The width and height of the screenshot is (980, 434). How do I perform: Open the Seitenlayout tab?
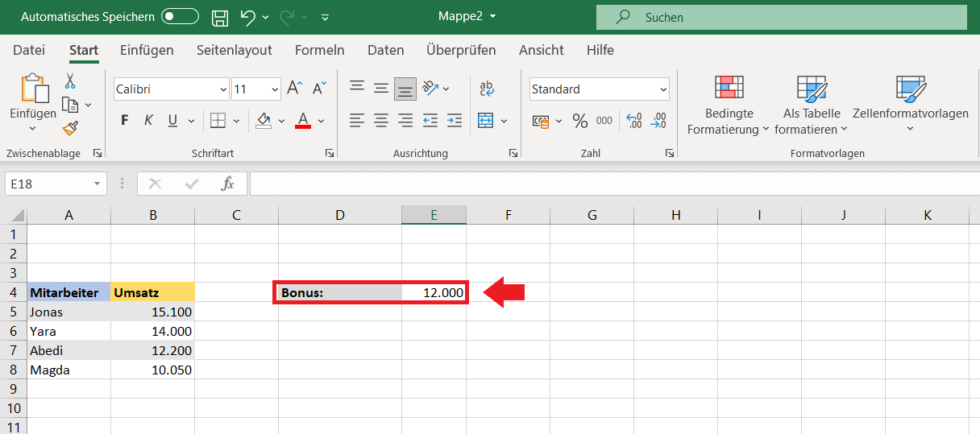(235, 50)
